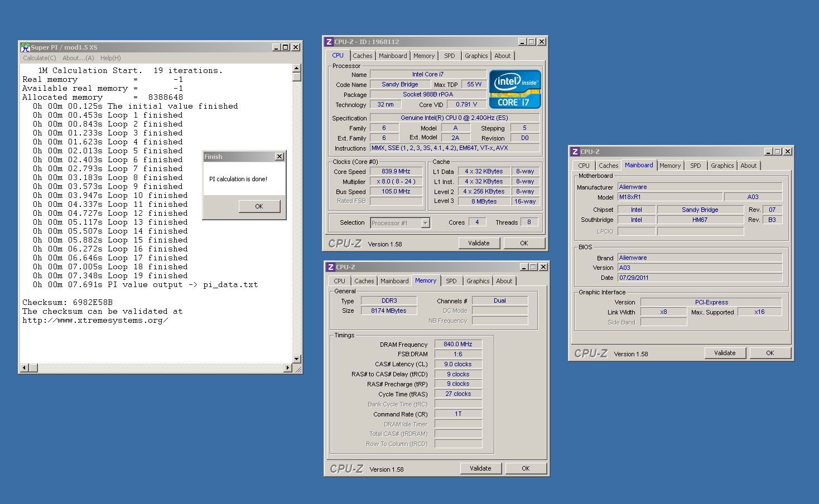Switch to Caches tab in CPU-Z CPU window
Image resolution: width=819 pixels, height=504 pixels.
[x=362, y=56]
